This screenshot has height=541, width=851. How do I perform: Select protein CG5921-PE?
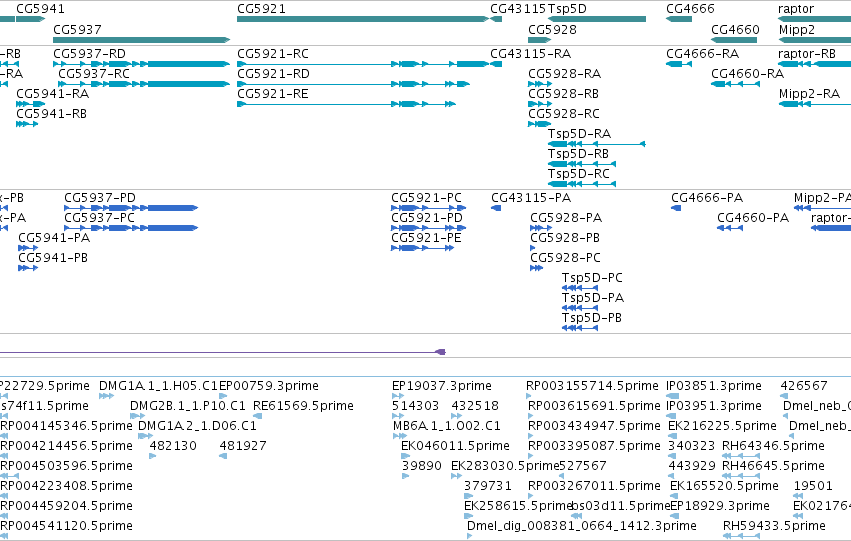423,248
